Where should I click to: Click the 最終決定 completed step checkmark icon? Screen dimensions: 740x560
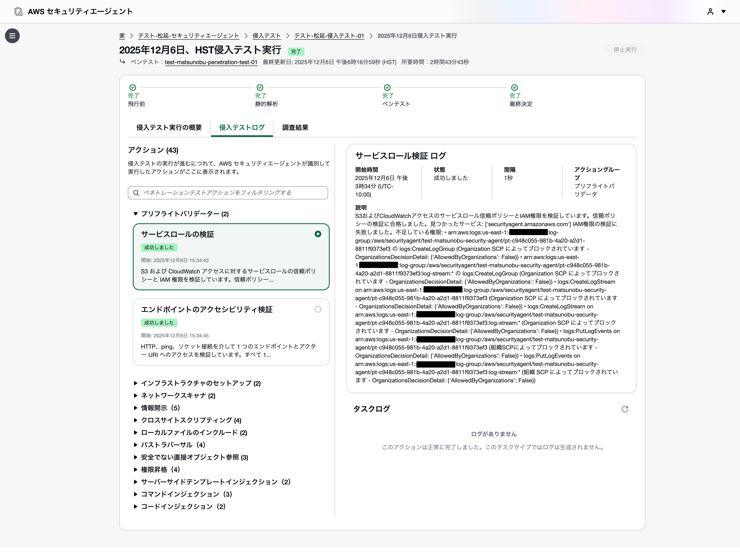pyautogui.click(x=514, y=88)
